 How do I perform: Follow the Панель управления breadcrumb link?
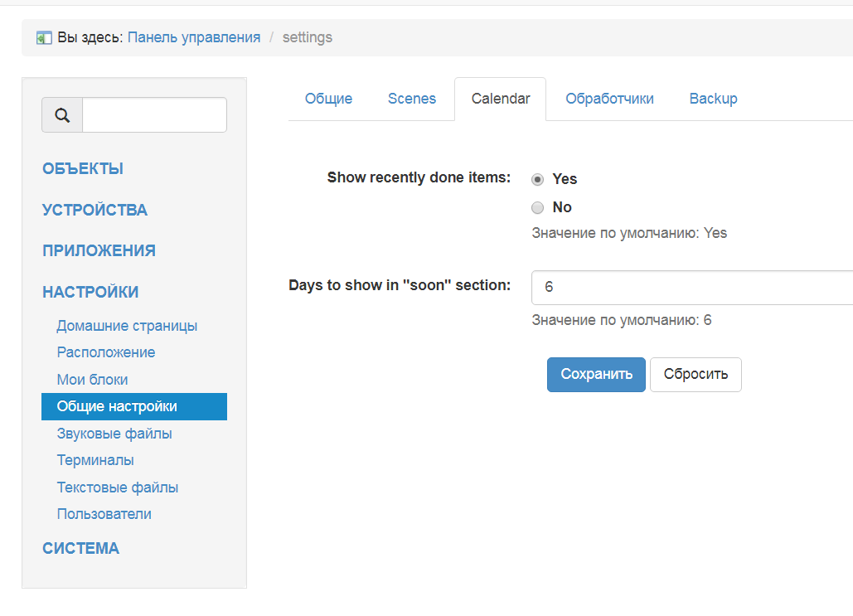(x=194, y=37)
